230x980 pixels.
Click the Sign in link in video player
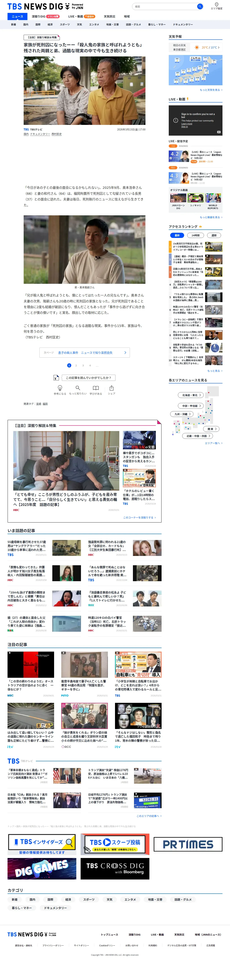click(x=184, y=127)
